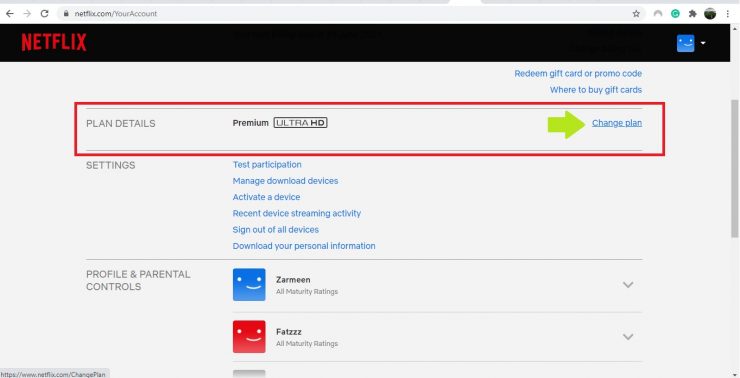740x378 pixels.
Task: Click Zarmeen's blue profile picture
Action: [x=249, y=285]
